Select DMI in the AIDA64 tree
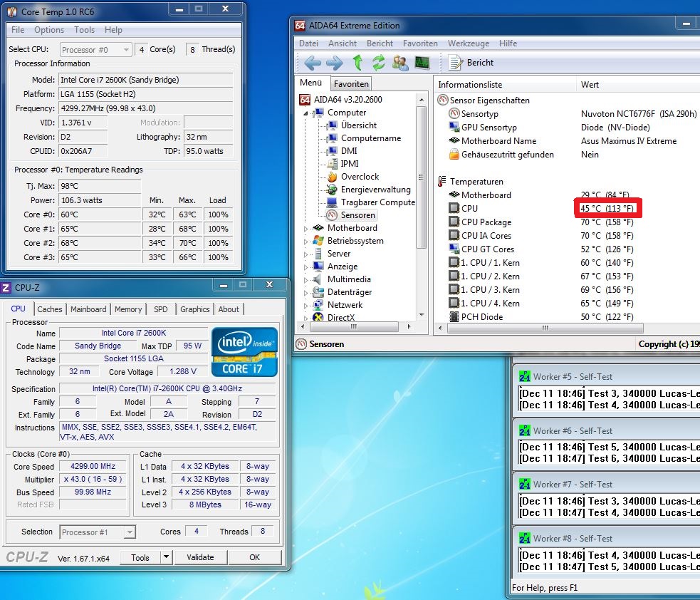 [349, 151]
